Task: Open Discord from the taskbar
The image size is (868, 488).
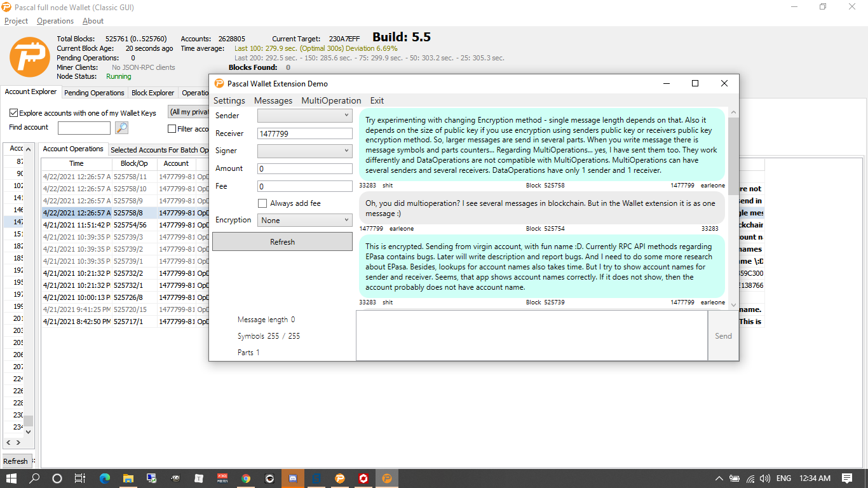Action: [x=293, y=478]
